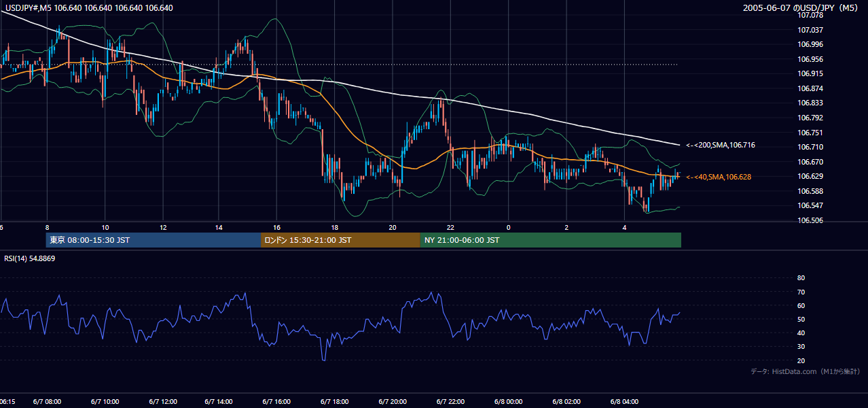Click price level 106.956 on the axis
Screen dimensions: 868x408
[x=810, y=59]
